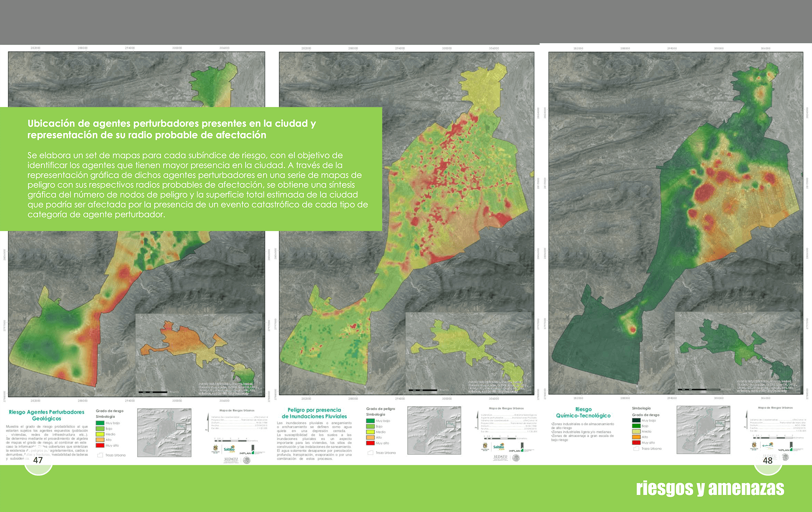Click the Mexican government seal beside the flood map SEDATU logo
Viewport: 812px width, 512px height.
[516, 458]
